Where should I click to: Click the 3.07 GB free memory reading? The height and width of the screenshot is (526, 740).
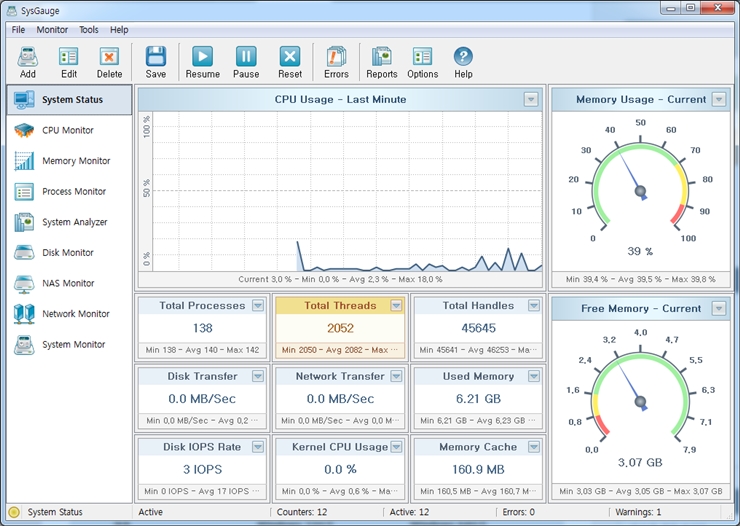[x=640, y=462]
